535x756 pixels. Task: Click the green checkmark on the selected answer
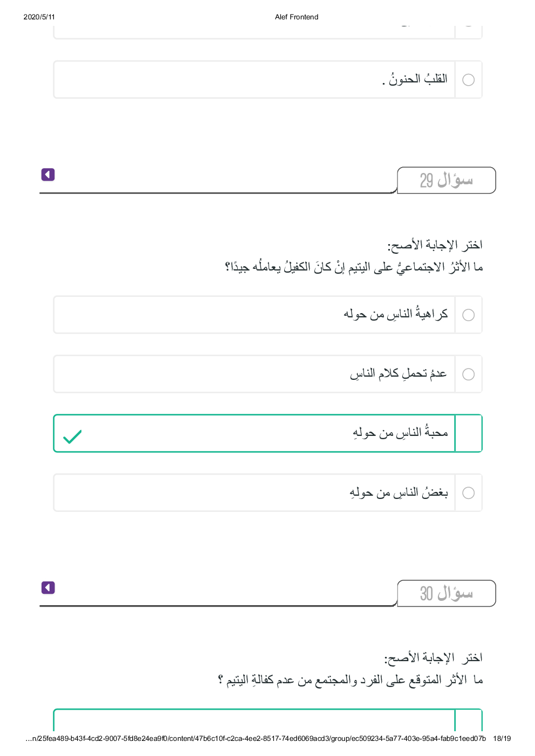(x=72, y=436)
